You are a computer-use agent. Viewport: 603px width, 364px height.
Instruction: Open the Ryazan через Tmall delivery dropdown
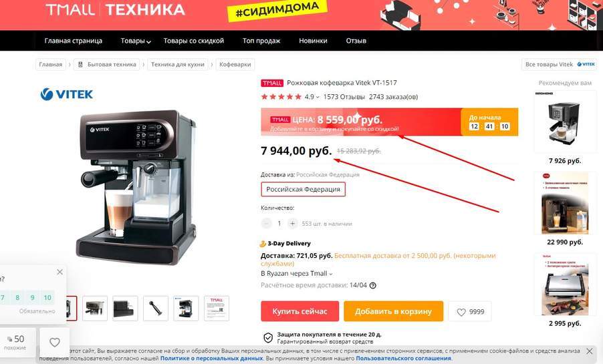point(297,274)
